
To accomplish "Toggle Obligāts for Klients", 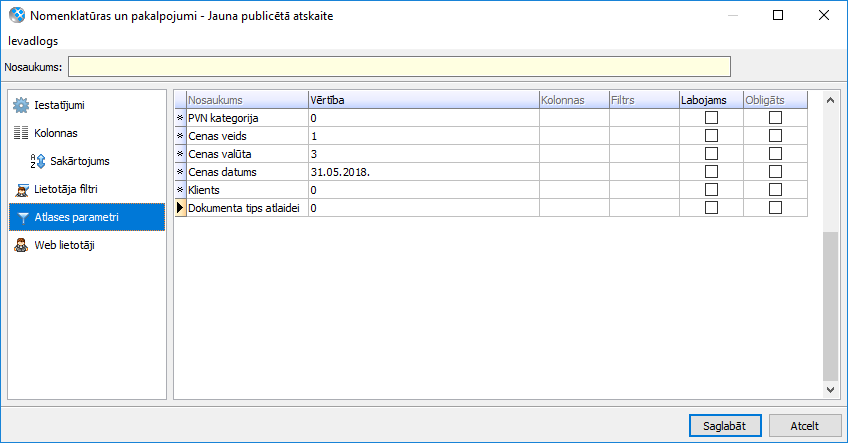I will pyautogui.click(x=775, y=189).
